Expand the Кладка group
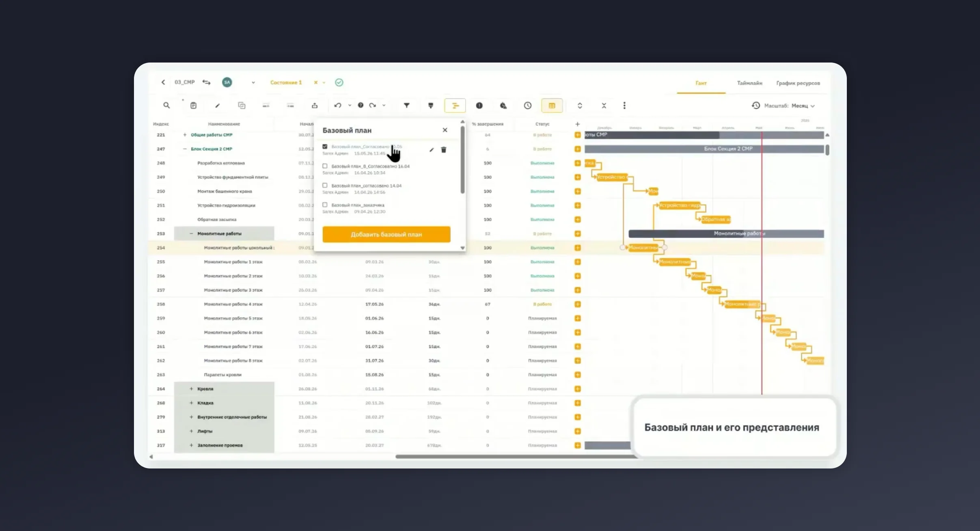The height and width of the screenshot is (531, 980). coord(191,403)
